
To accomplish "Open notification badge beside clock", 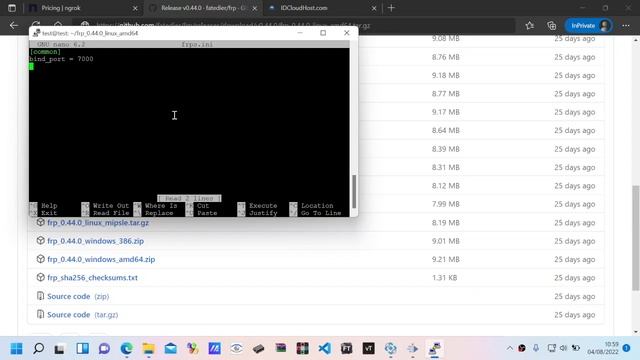I will 627,348.
